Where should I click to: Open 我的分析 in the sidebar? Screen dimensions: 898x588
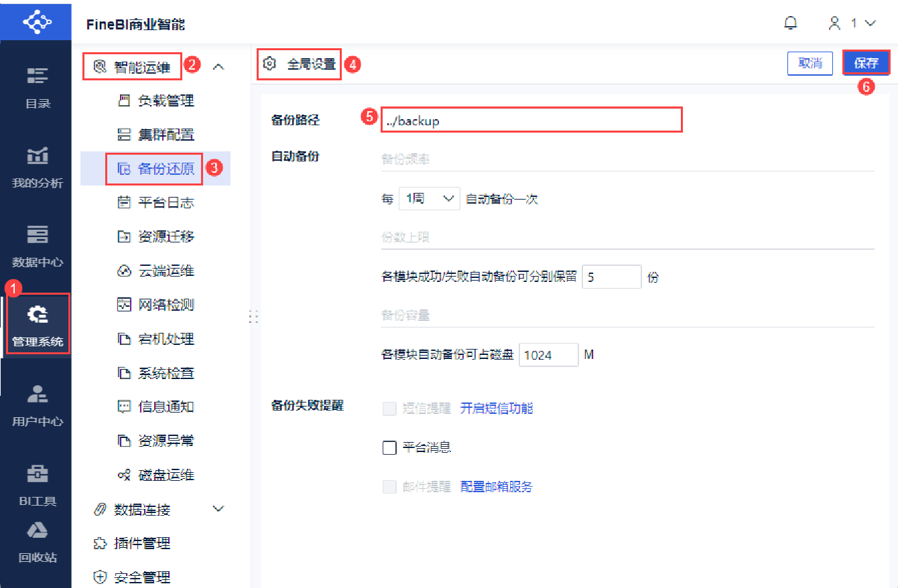[x=38, y=155]
